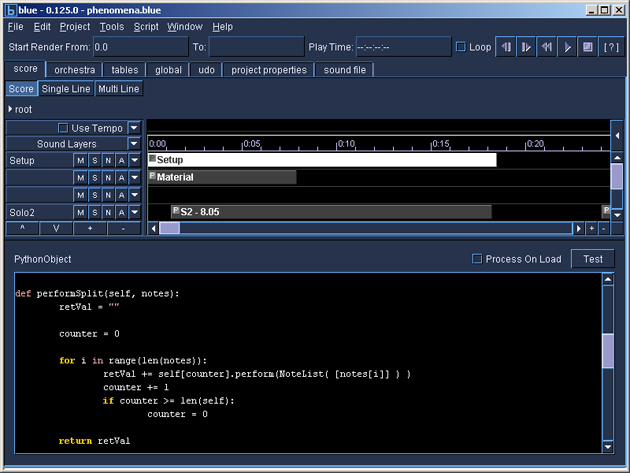Click the rewind to start button
Viewport: 630px width, 473px height.
click(x=546, y=47)
